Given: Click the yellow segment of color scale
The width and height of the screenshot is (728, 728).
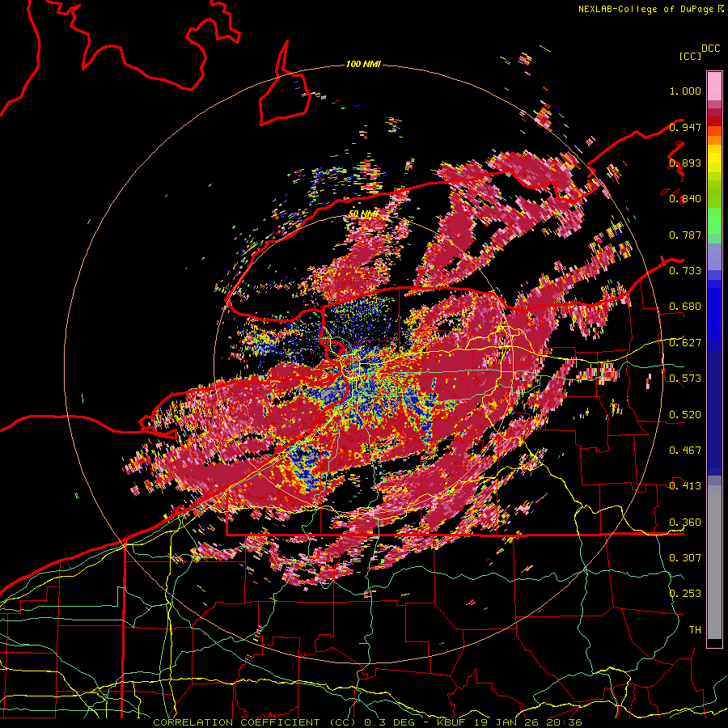Looking at the screenshot, I should [714, 159].
